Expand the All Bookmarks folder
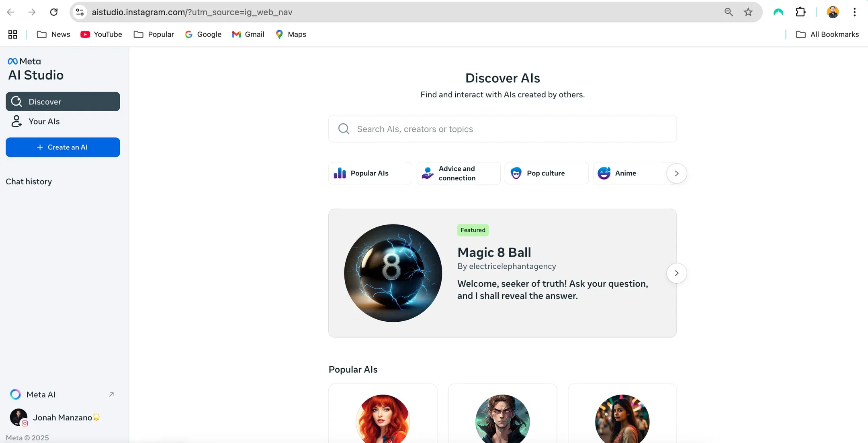Viewport: 868px width, 443px height. (x=827, y=35)
